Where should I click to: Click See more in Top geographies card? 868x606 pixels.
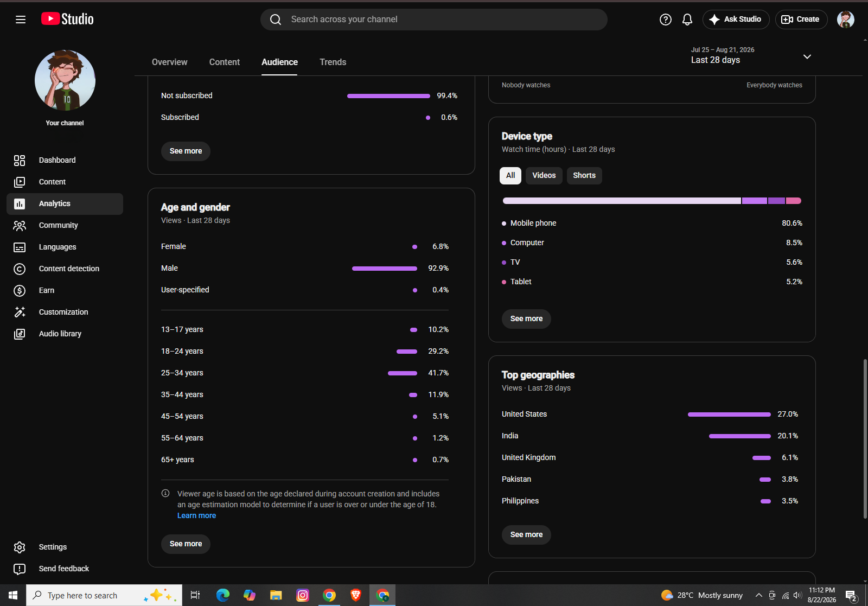pyautogui.click(x=526, y=534)
